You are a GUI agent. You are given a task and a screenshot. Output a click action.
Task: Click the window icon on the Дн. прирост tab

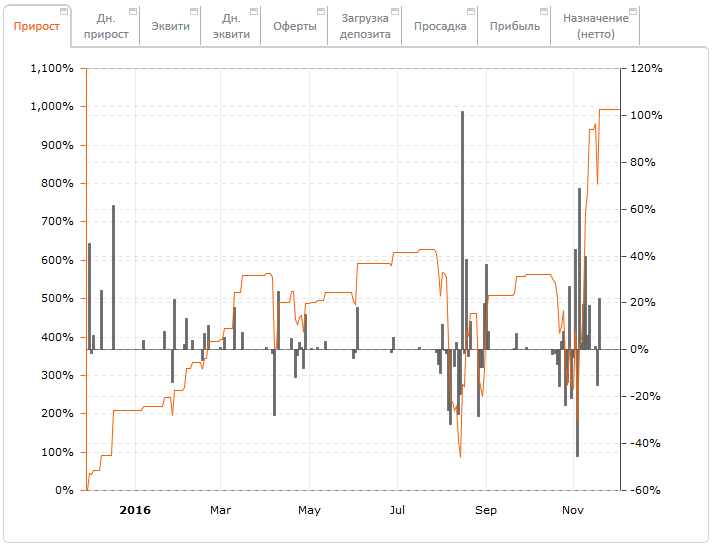[132, 12]
